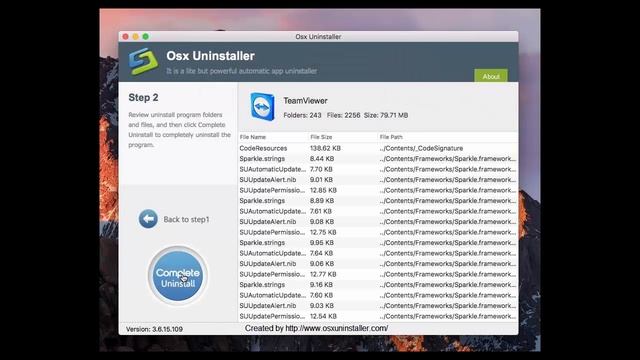Viewport: 640px width, 360px height.
Task: Click the Step 2 heading
Action: click(143, 98)
